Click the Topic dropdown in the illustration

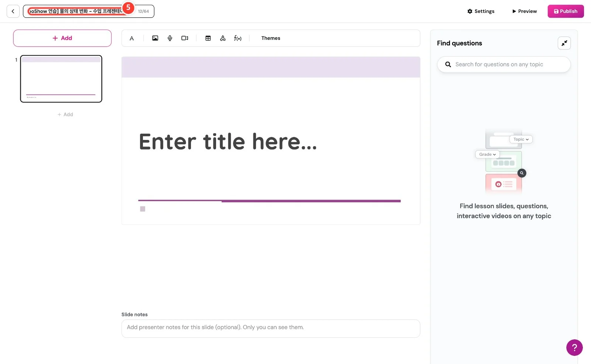521,139
